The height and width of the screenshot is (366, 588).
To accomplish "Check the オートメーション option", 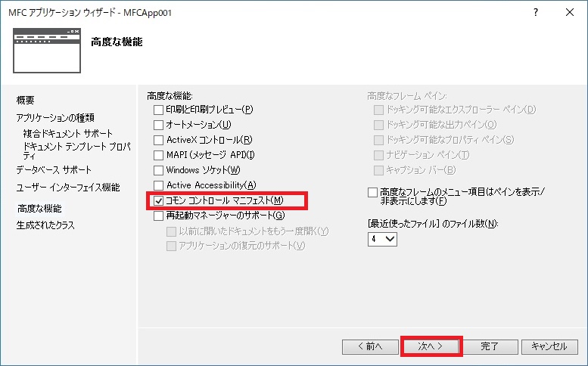I will (159, 125).
